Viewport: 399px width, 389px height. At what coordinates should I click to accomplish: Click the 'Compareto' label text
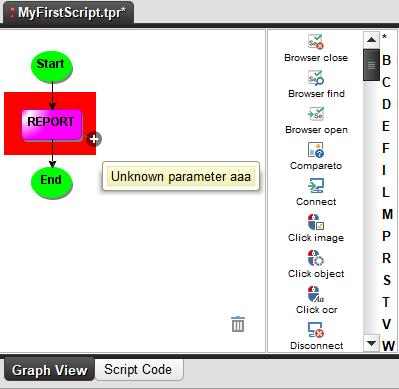316,166
